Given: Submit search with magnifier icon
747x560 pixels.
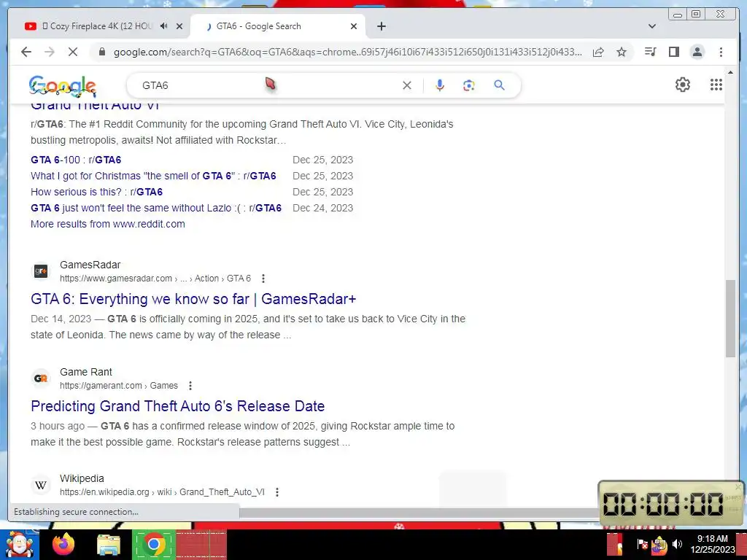Looking at the screenshot, I should [499, 85].
